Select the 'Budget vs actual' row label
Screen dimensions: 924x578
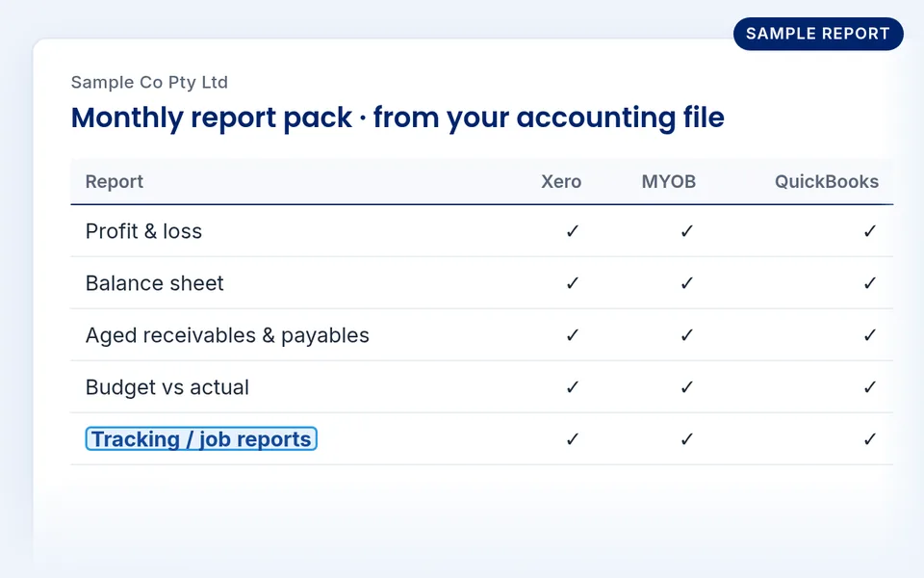pyautogui.click(x=167, y=387)
